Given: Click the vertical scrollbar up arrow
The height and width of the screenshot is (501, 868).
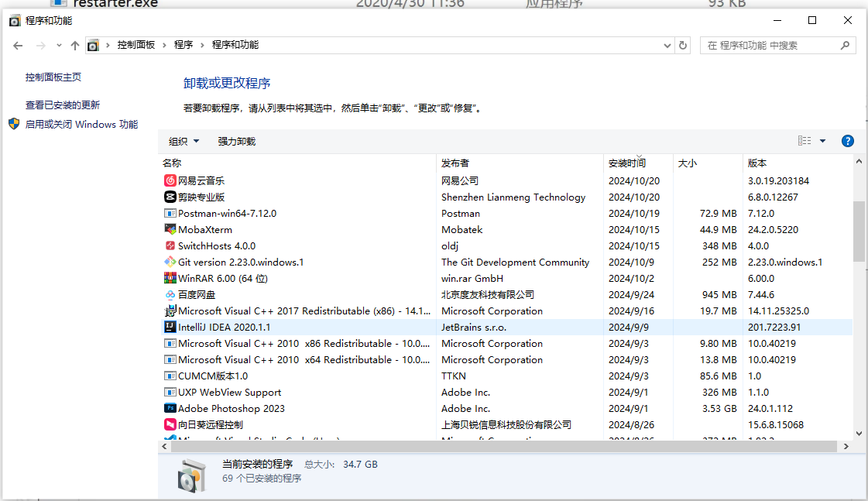Looking at the screenshot, I should [x=859, y=162].
